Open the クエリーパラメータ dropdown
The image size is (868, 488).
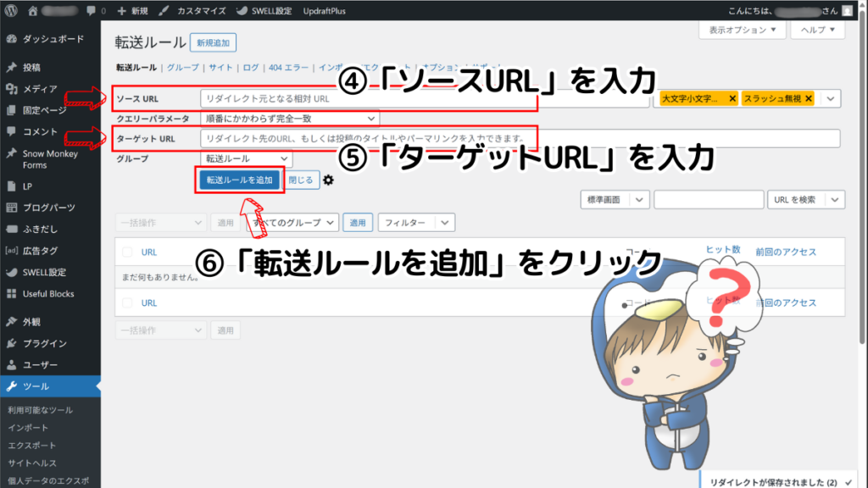[x=290, y=119]
